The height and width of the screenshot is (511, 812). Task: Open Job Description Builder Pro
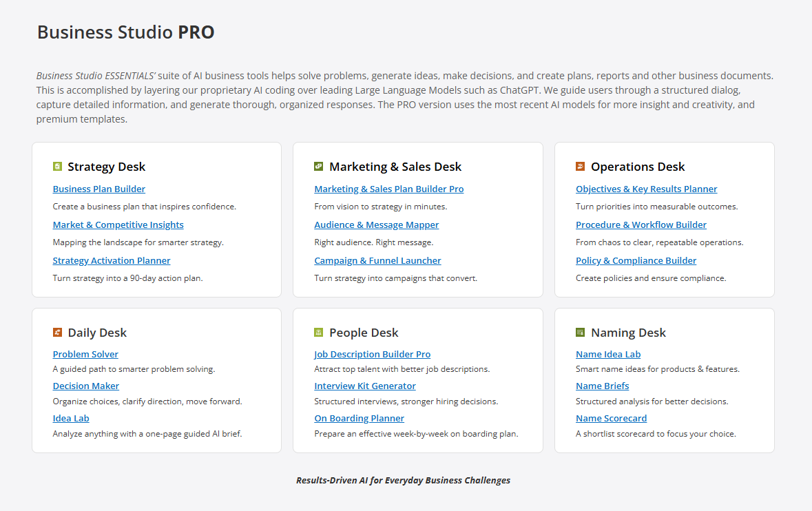coord(373,354)
